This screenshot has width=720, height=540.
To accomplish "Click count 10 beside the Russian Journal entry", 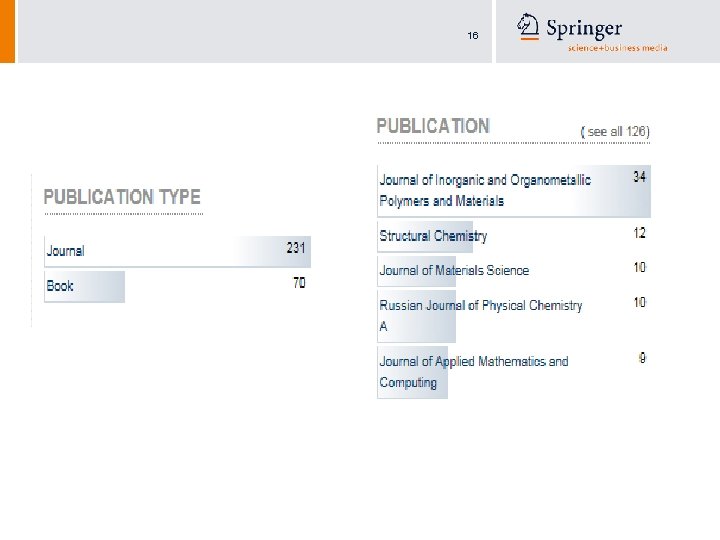I will (x=640, y=302).
